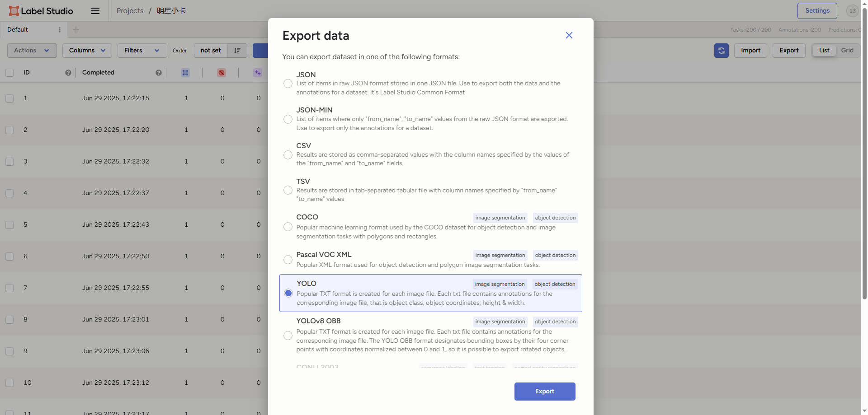Viewport: 868px width, 415px height.
Task: Open the Actions dropdown
Action: pos(32,51)
